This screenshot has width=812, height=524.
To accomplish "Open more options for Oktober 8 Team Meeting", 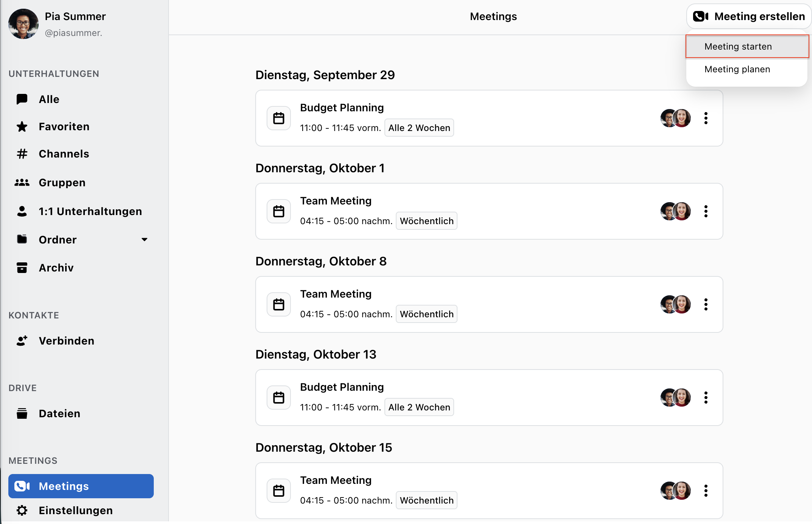I will point(706,304).
